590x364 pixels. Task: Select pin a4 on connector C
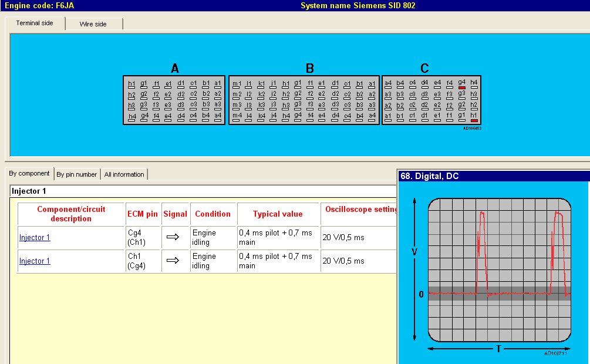pyautogui.click(x=388, y=84)
